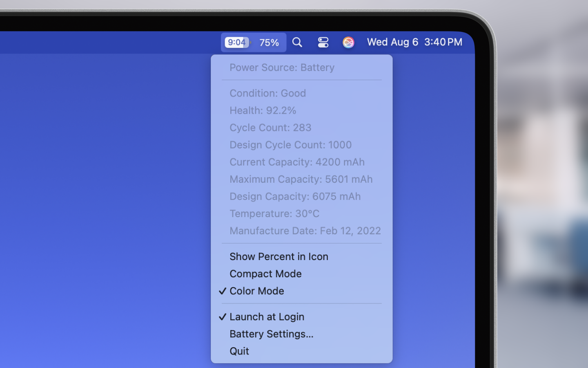Open Spotlight search from the menu bar
588x368 pixels.
pos(297,42)
